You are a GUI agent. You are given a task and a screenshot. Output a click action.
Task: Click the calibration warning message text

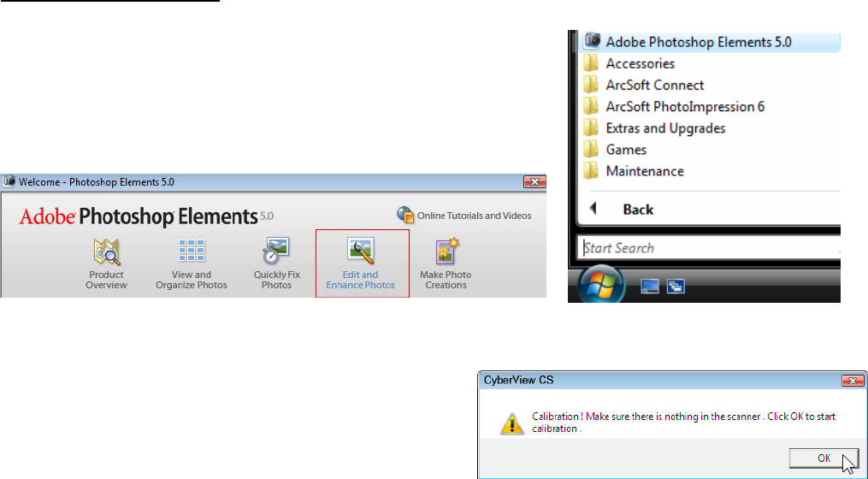683,422
